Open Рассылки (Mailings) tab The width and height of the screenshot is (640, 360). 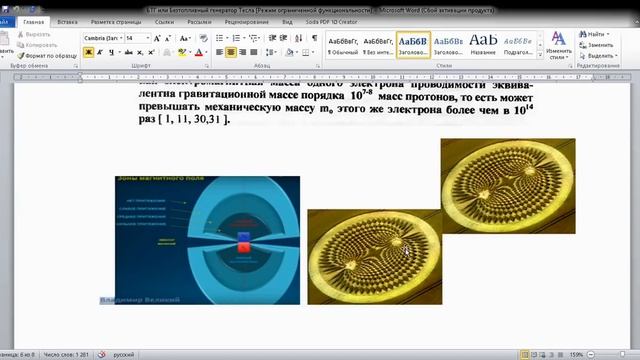pos(199,22)
